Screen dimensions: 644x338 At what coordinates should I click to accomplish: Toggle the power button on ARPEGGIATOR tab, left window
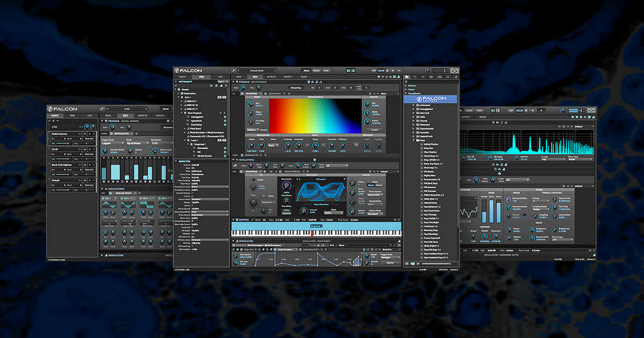click(x=112, y=134)
